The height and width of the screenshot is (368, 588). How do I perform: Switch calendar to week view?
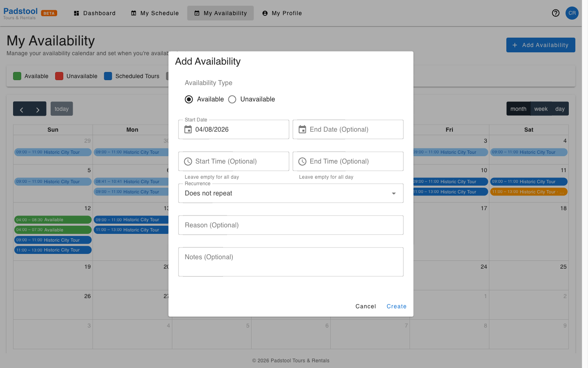(541, 109)
